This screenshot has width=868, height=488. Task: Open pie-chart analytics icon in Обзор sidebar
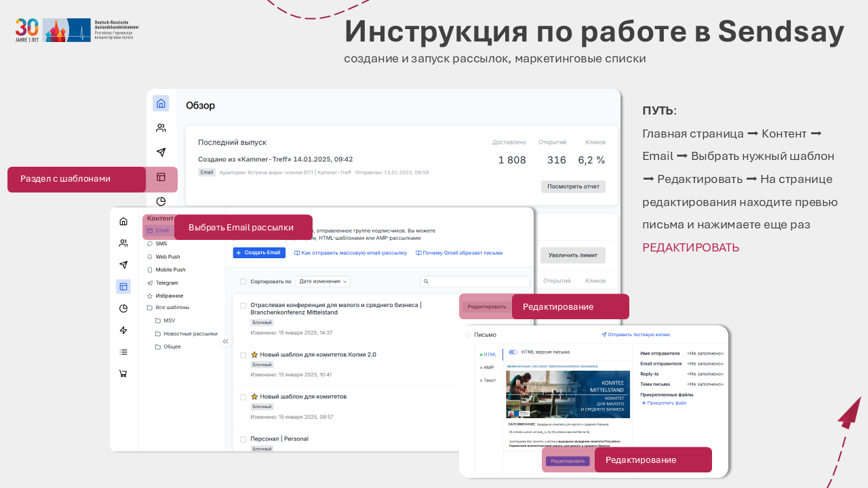point(161,201)
